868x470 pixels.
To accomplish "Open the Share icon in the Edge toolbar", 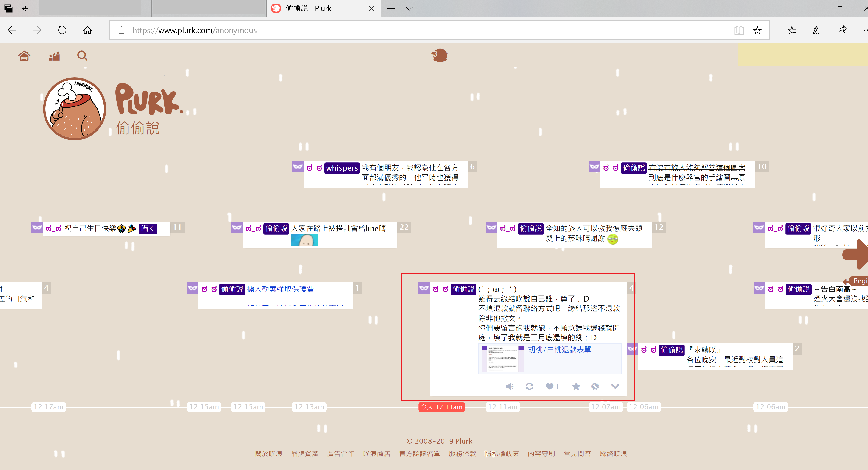I will coord(842,30).
